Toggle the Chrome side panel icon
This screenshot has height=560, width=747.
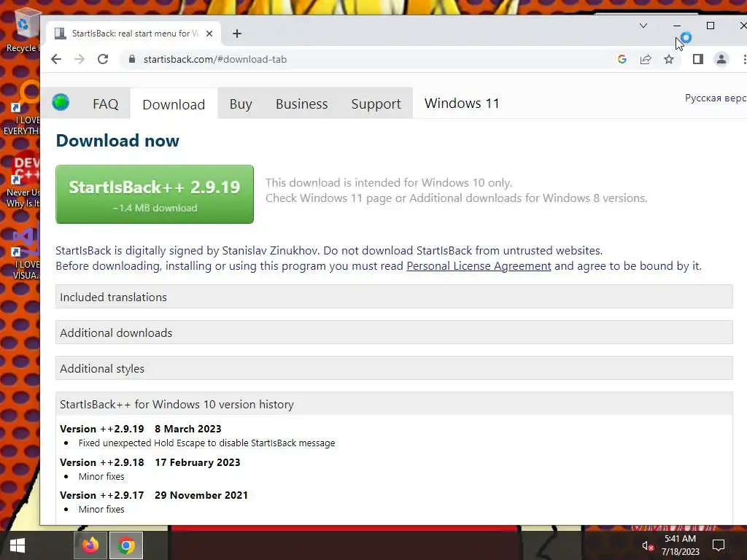click(698, 59)
